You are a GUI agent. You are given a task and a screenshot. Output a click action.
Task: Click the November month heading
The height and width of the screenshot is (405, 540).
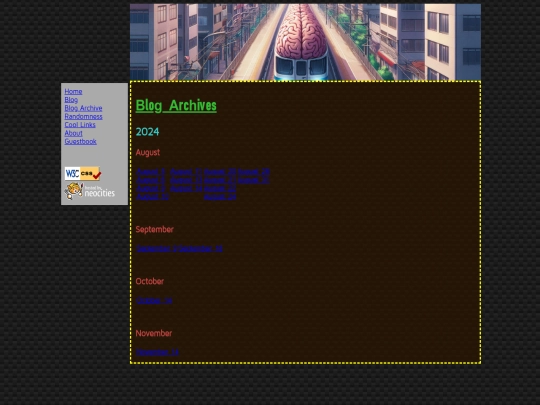[154, 333]
